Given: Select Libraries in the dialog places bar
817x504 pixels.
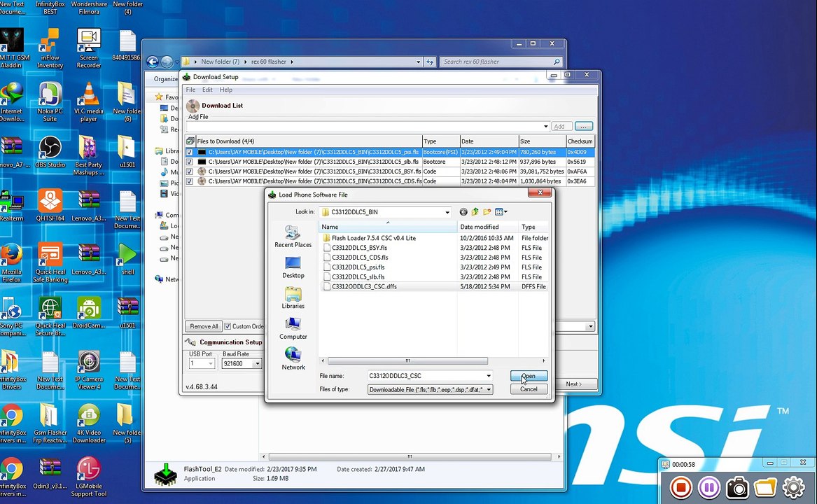Looking at the screenshot, I should [x=293, y=298].
